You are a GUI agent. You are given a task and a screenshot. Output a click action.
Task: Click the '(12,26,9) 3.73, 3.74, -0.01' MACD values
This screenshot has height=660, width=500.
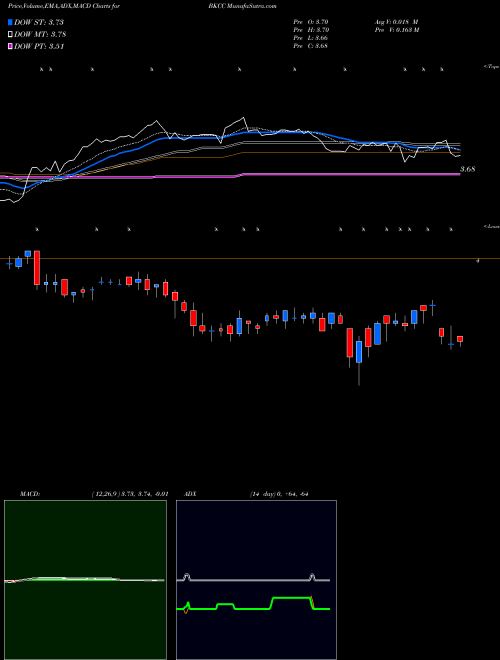(x=130, y=494)
